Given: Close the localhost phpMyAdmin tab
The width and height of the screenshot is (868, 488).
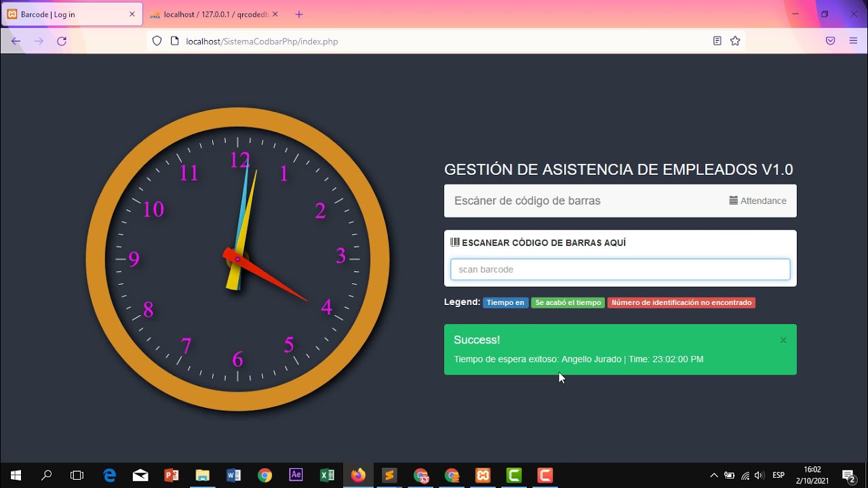Looking at the screenshot, I should pyautogui.click(x=276, y=14).
